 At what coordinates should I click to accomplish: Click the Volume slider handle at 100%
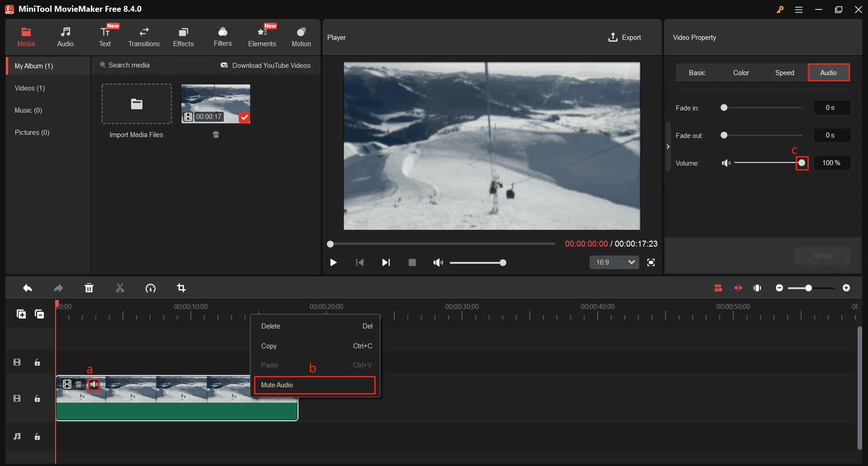[802, 163]
